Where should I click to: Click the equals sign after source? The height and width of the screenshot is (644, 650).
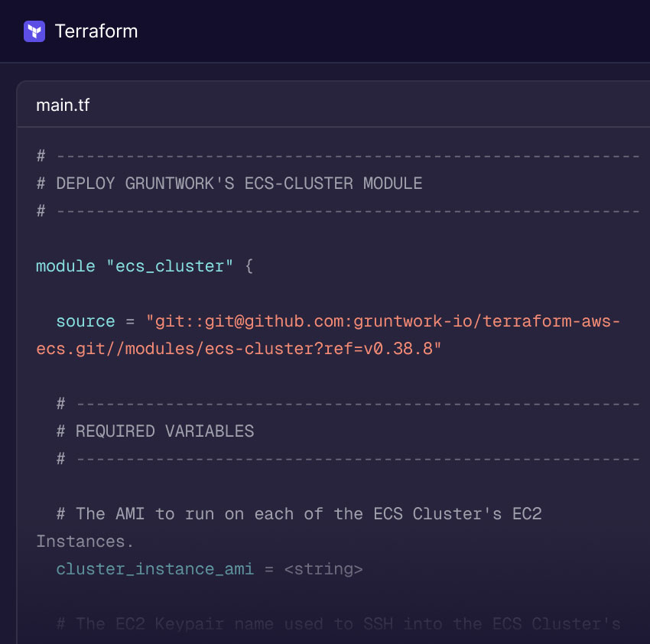coord(130,322)
